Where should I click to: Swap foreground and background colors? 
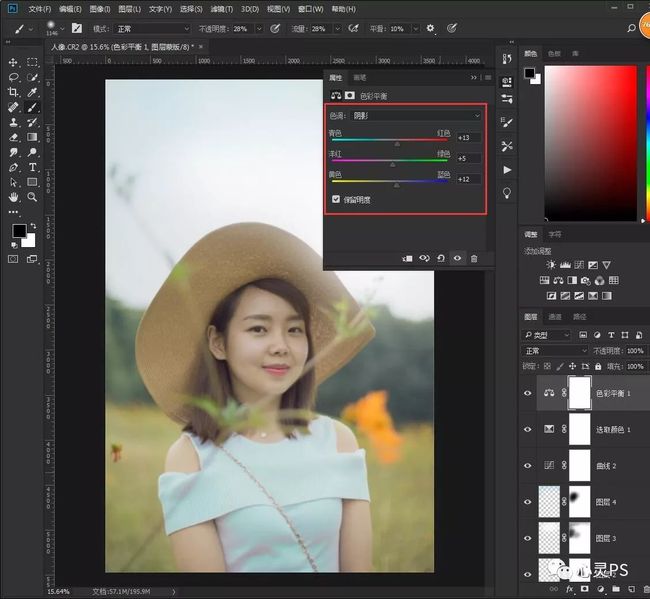33,226
